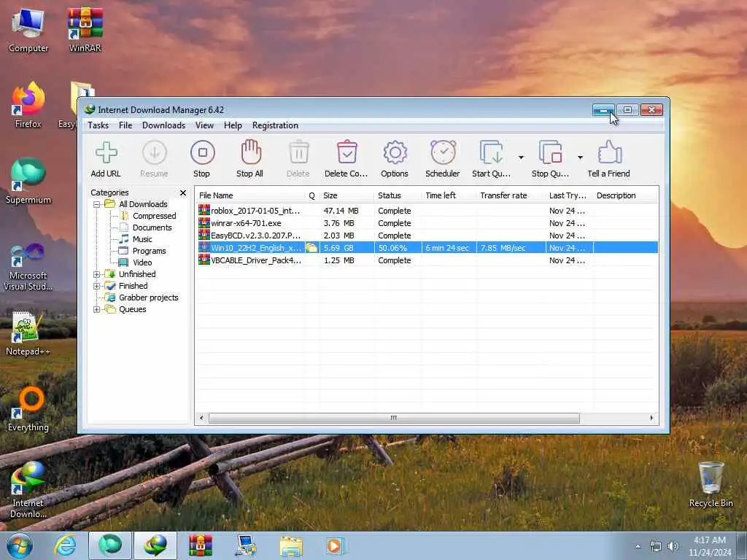This screenshot has height=560, width=747.
Task: Open the Registration menu
Action: [275, 125]
